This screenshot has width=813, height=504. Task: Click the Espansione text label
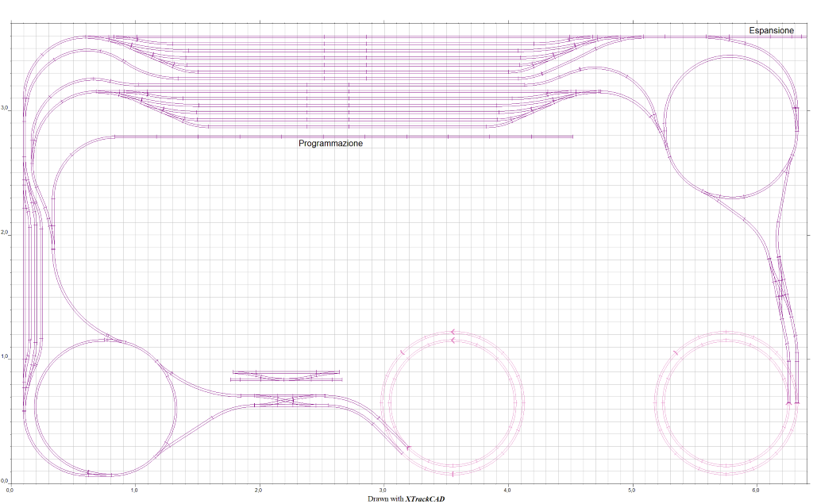point(771,30)
